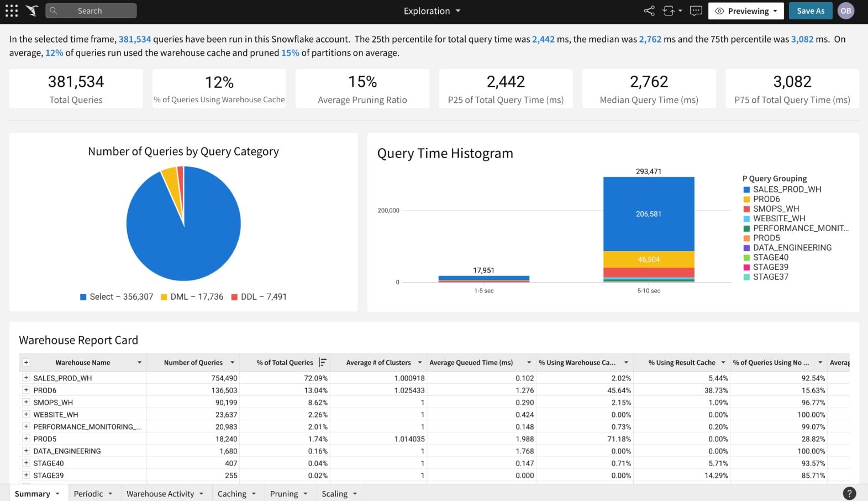The width and height of the screenshot is (868, 501).
Task: Open the apps grid menu
Action: [12, 11]
